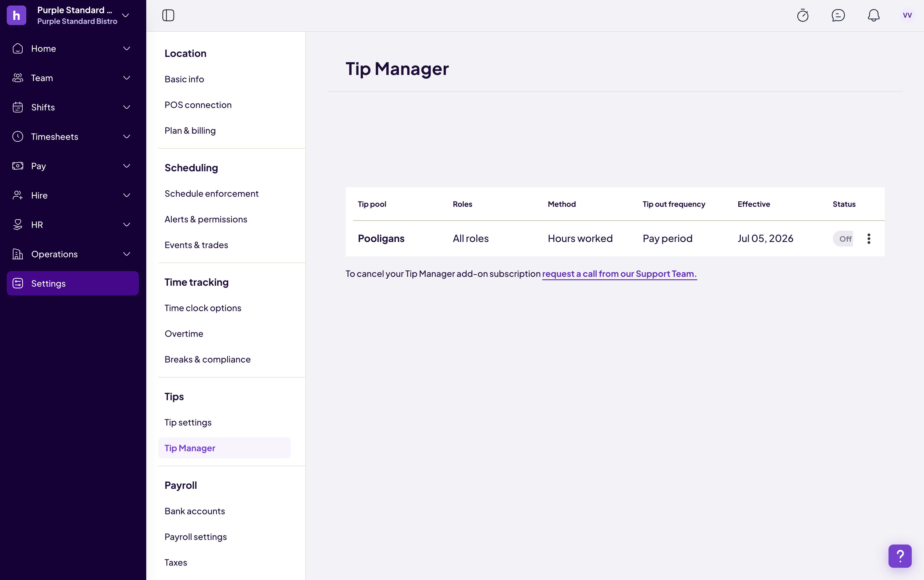Viewport: 924px width, 580px height.
Task: Open Breaks & compliance settings
Action: [x=207, y=359]
